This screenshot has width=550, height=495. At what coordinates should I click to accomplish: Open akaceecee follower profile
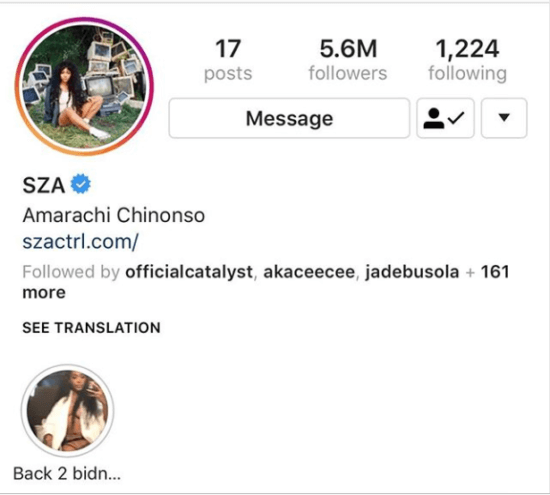pos(309,272)
